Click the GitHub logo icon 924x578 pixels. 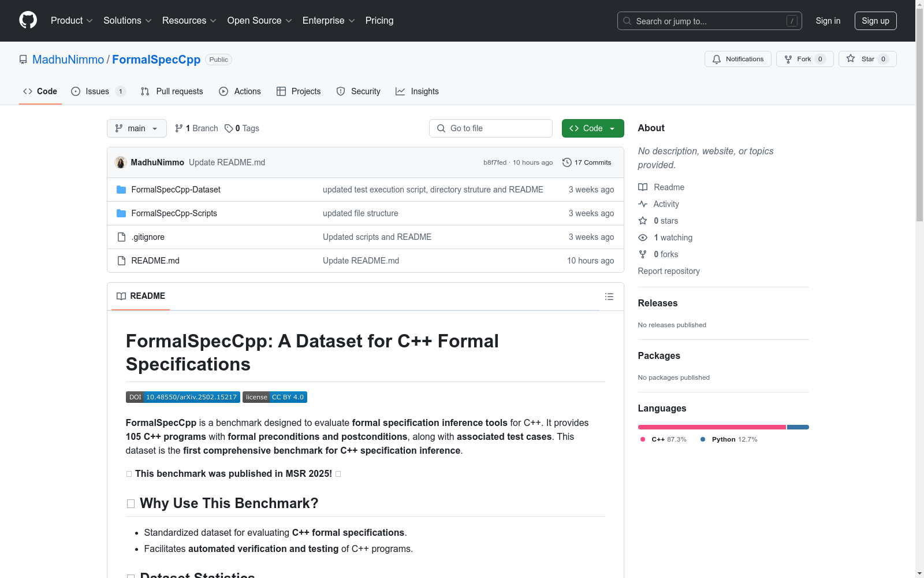tap(28, 20)
